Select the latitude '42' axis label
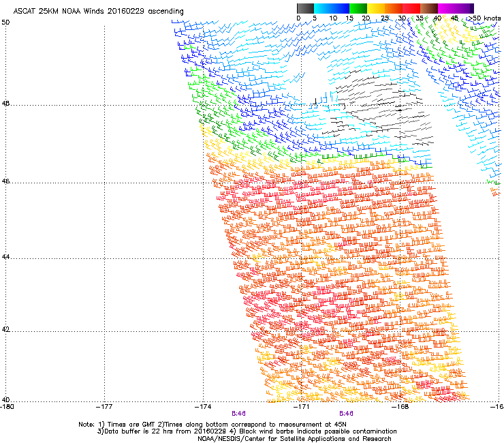504x443 pixels. point(5,329)
